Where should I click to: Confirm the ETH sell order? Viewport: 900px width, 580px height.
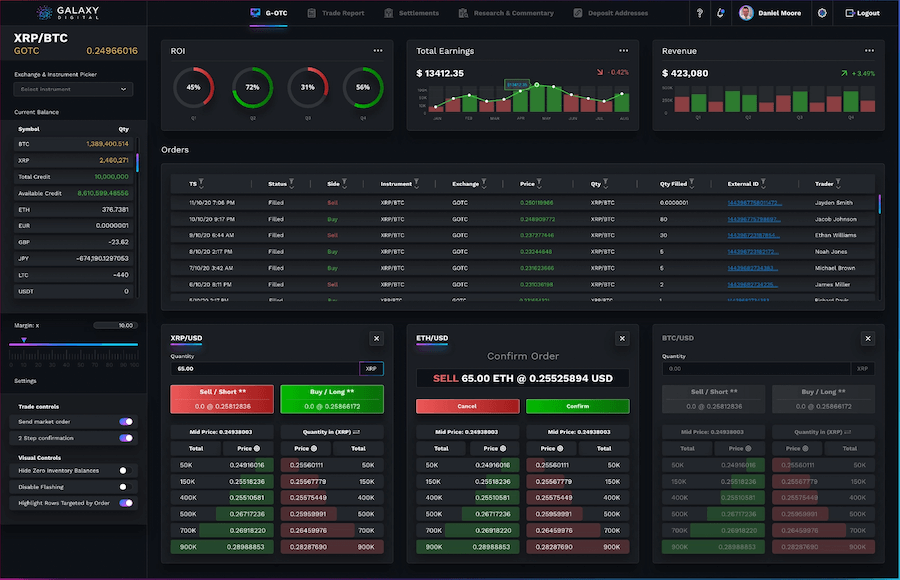577,406
